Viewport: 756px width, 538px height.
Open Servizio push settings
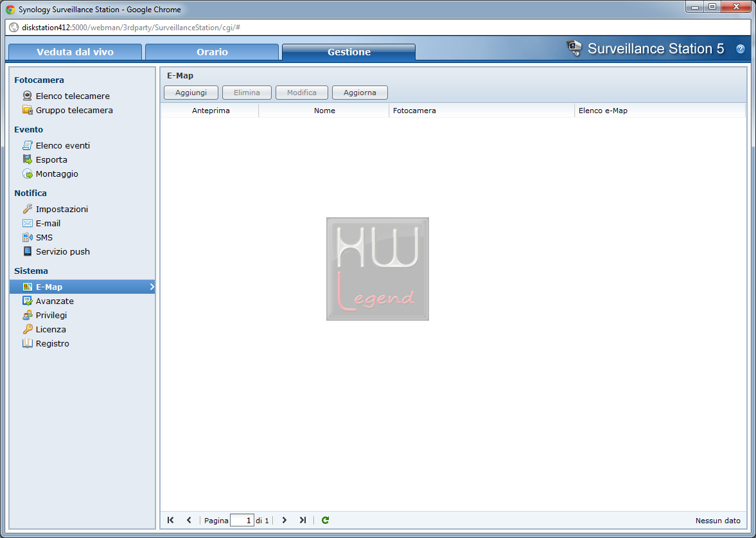pos(63,251)
